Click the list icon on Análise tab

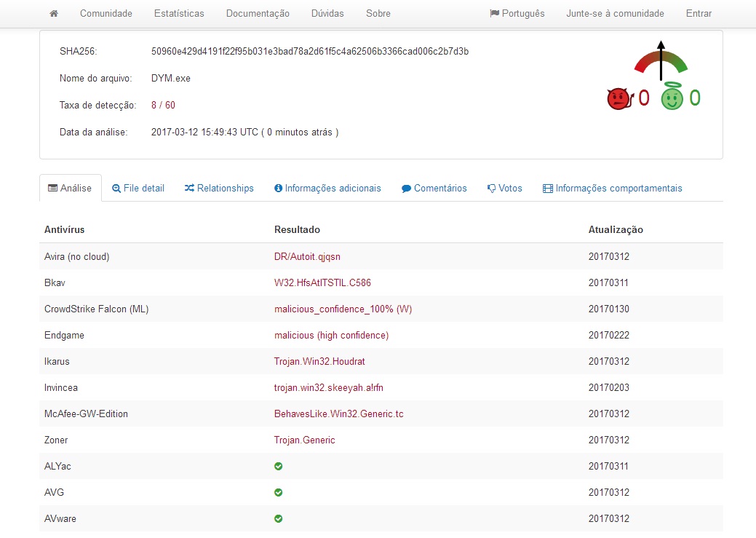coord(52,188)
